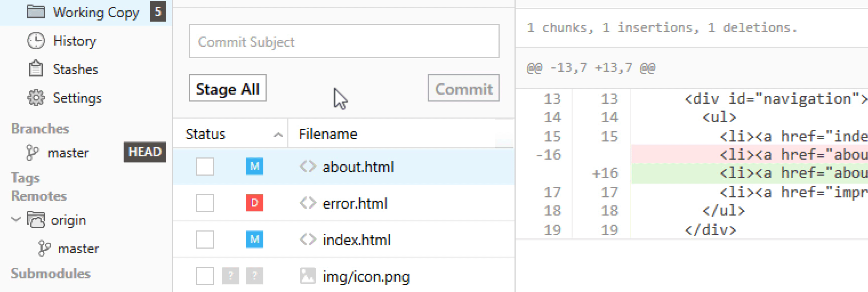Click the image file icon for img/icon.png
The image size is (868, 292).
[308, 277]
